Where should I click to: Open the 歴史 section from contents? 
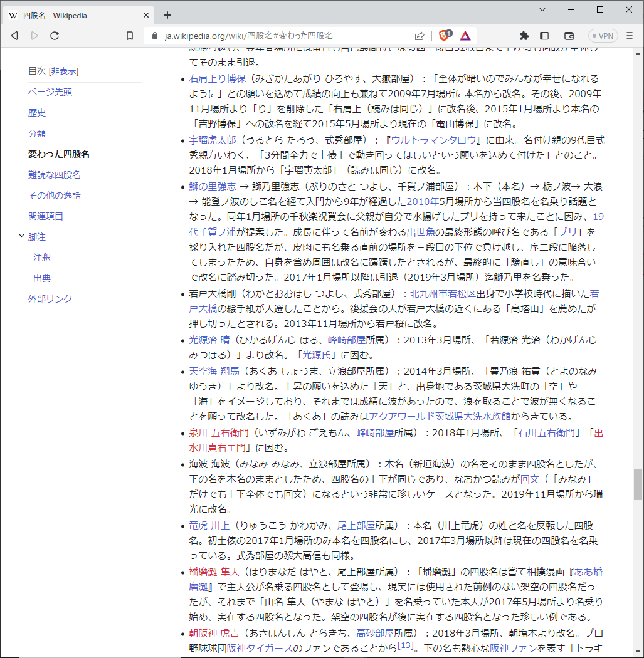(36, 112)
